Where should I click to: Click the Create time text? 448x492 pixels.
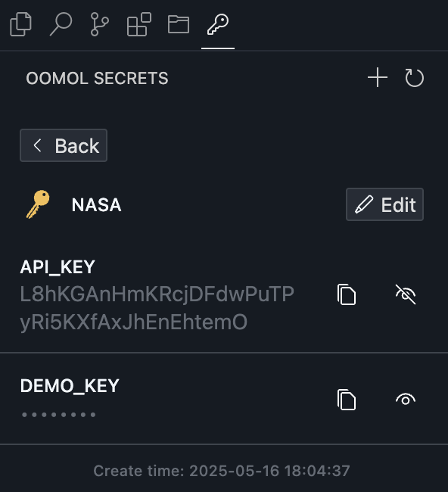(222, 471)
